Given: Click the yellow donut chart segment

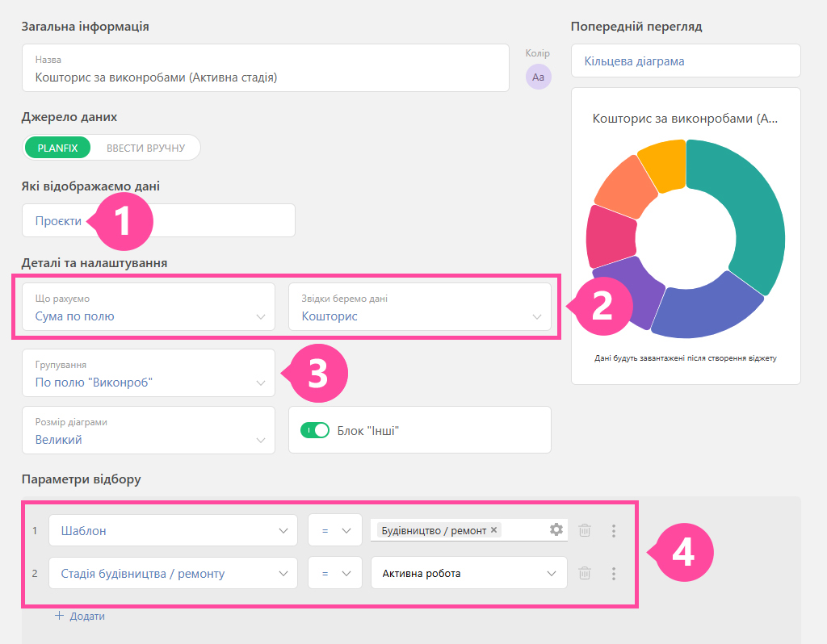Looking at the screenshot, I should pyautogui.click(x=664, y=166).
